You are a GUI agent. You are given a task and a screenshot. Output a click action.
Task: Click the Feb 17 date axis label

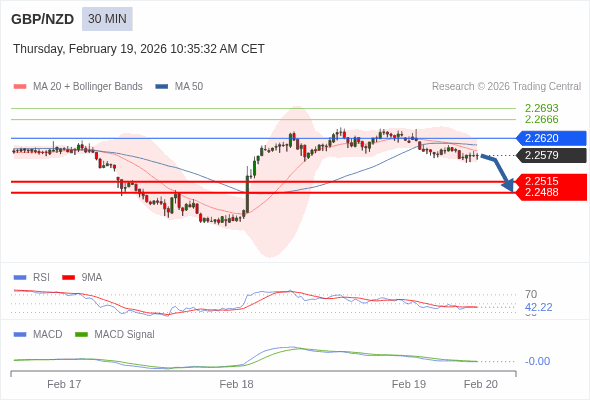coord(64,384)
